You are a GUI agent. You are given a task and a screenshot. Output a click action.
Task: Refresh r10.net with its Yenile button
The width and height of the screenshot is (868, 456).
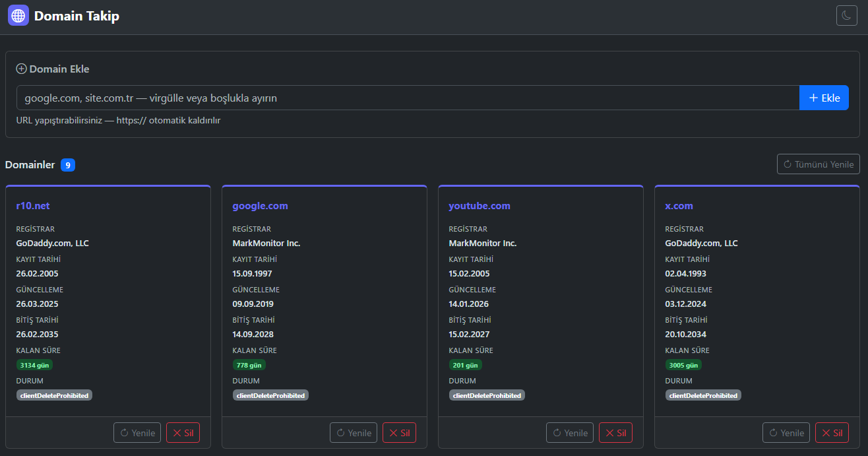pyautogui.click(x=137, y=433)
